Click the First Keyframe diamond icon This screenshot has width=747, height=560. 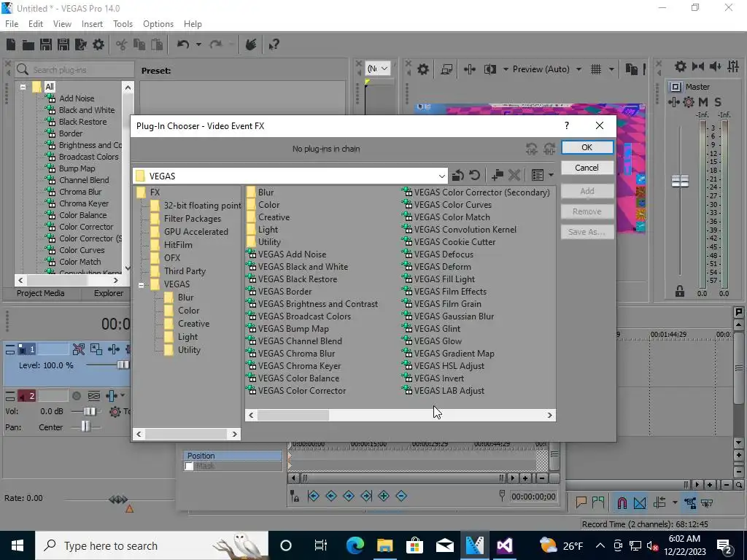click(314, 496)
